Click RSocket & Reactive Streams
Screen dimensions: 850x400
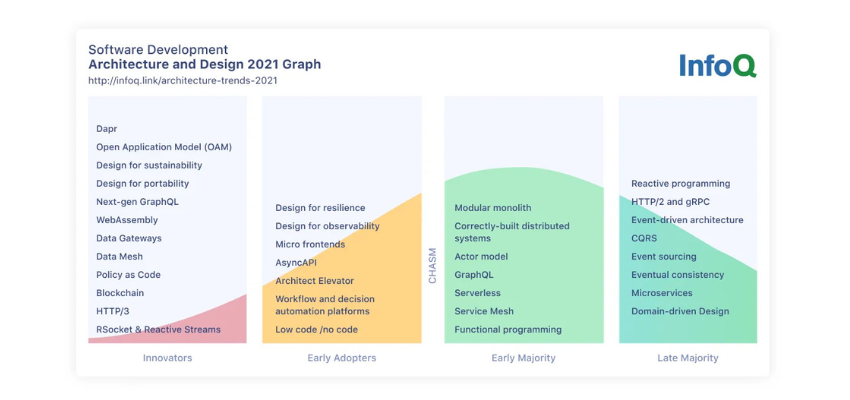tap(158, 330)
